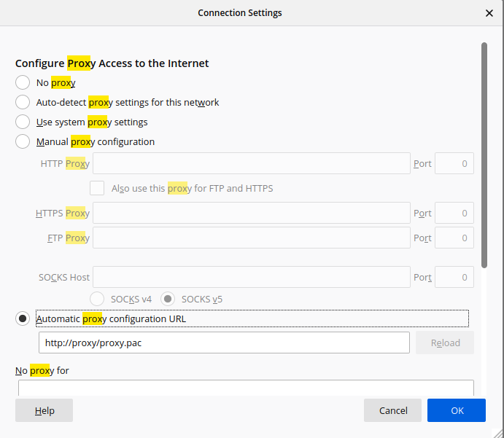Click the HTTPS Proxy label
The height and width of the screenshot is (438, 504).
tap(63, 213)
